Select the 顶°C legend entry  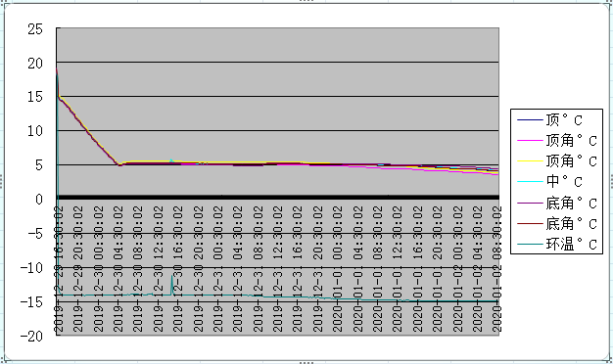(x=564, y=120)
